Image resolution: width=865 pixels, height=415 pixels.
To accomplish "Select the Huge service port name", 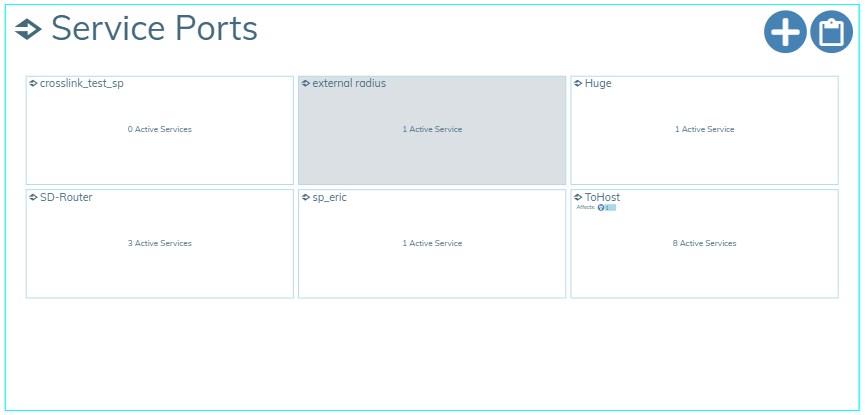I will (598, 84).
